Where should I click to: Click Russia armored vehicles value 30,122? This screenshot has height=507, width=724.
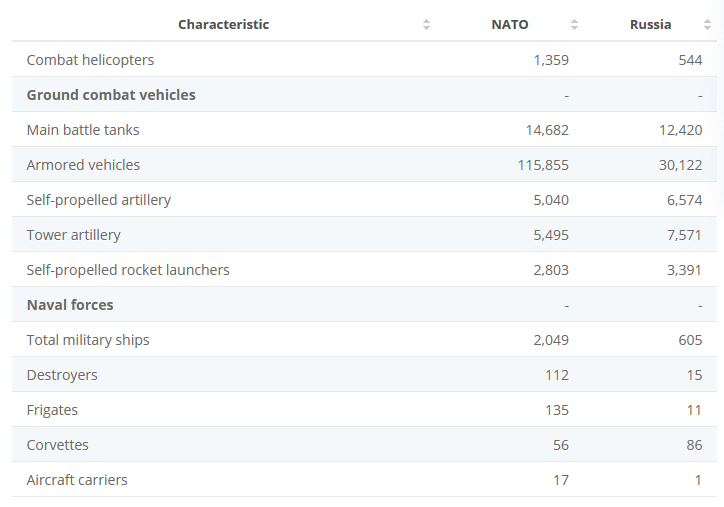(x=681, y=165)
